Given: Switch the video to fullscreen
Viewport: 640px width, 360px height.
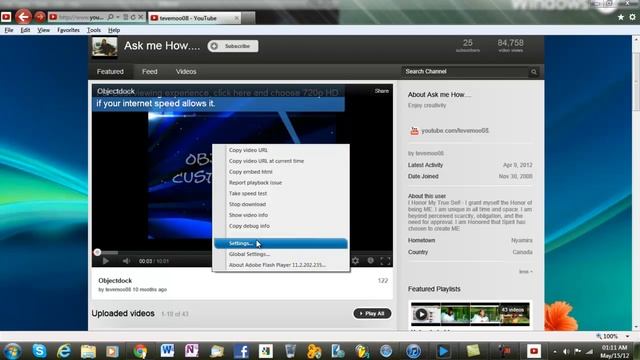Looking at the screenshot, I should (385, 260).
